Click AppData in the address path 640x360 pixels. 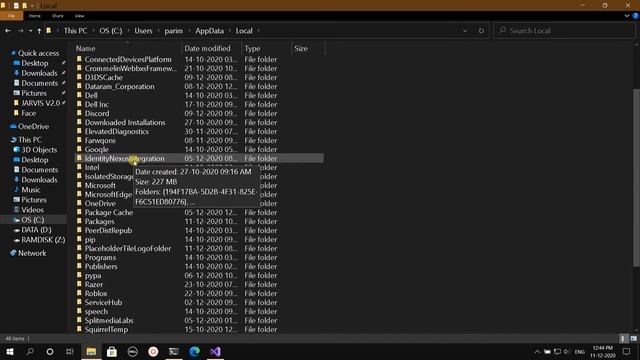point(209,31)
